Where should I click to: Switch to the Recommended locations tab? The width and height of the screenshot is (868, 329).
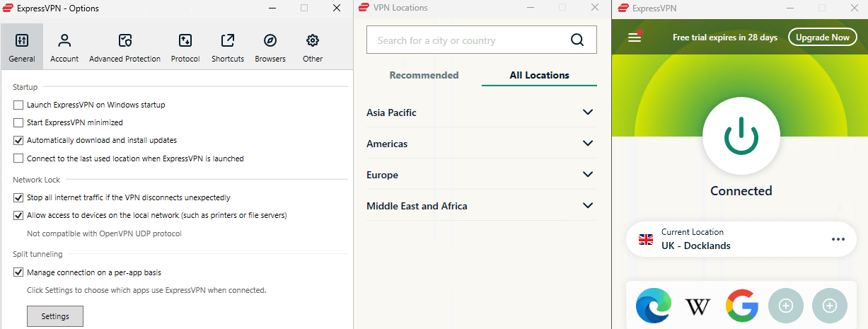tap(424, 75)
